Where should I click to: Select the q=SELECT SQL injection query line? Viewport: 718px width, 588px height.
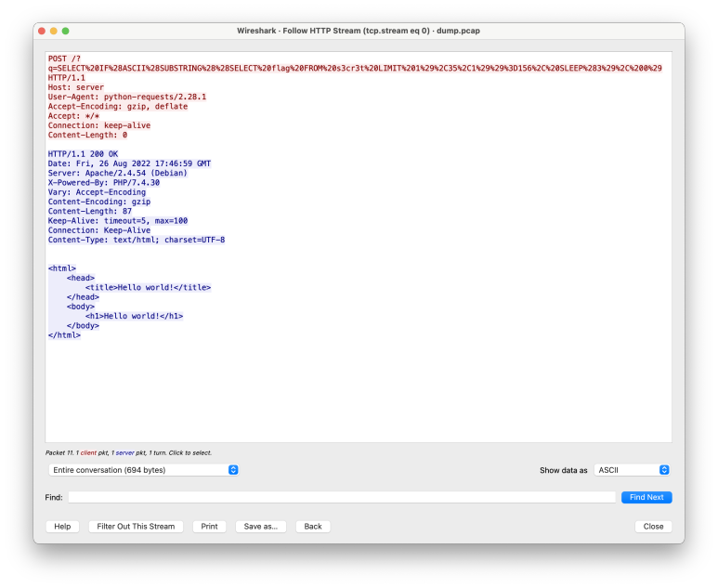(355, 68)
